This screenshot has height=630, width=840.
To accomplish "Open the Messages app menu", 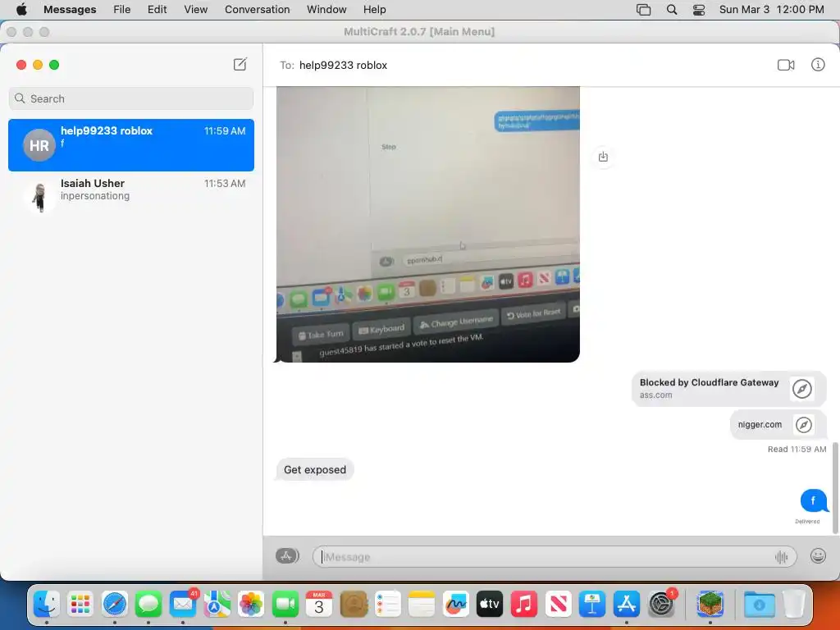I will tap(70, 9).
